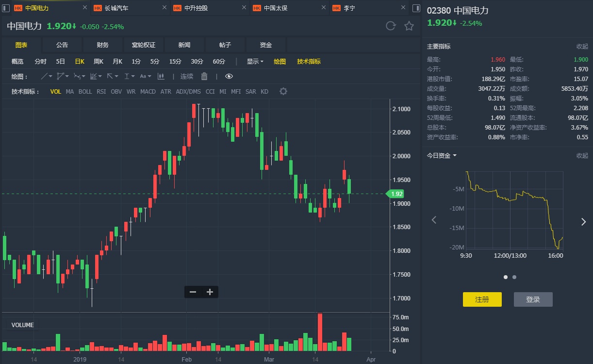Viewport: 593px width, 364px height.
Task: Enable the MACD technical indicator
Action: tap(148, 92)
